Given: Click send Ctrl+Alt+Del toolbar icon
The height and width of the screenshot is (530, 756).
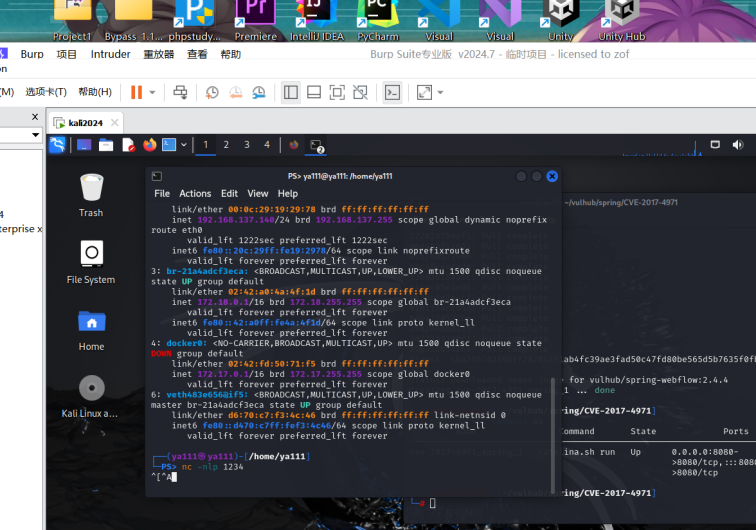Looking at the screenshot, I should (x=180, y=92).
